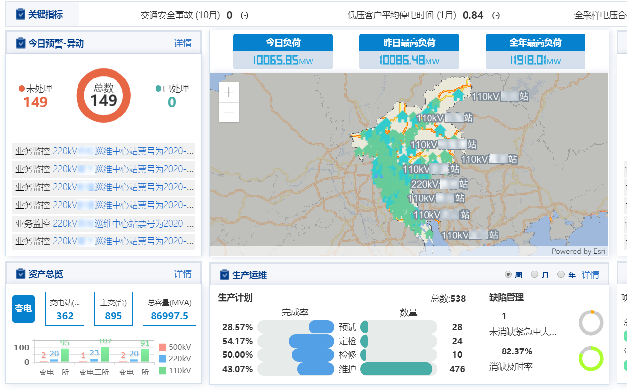Click the 关键指标 clipboard icon
Viewport: 627px width, 390px height.
[20, 15]
